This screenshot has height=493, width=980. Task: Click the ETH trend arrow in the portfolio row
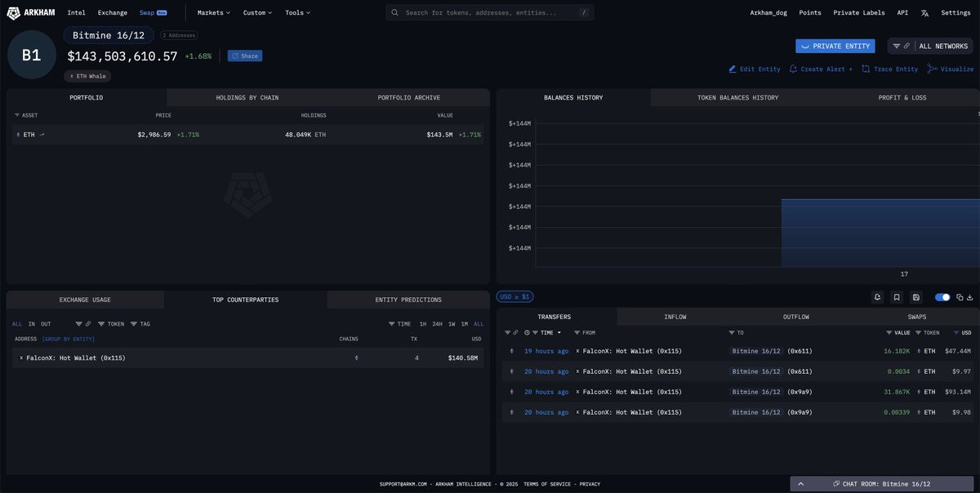click(x=42, y=135)
